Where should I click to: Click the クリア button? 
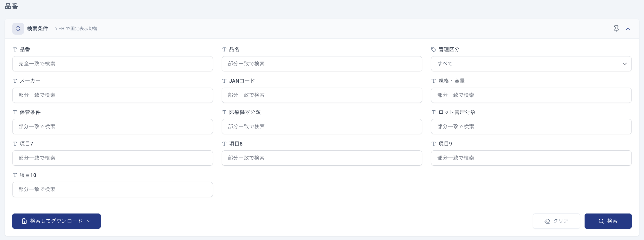[556, 221]
